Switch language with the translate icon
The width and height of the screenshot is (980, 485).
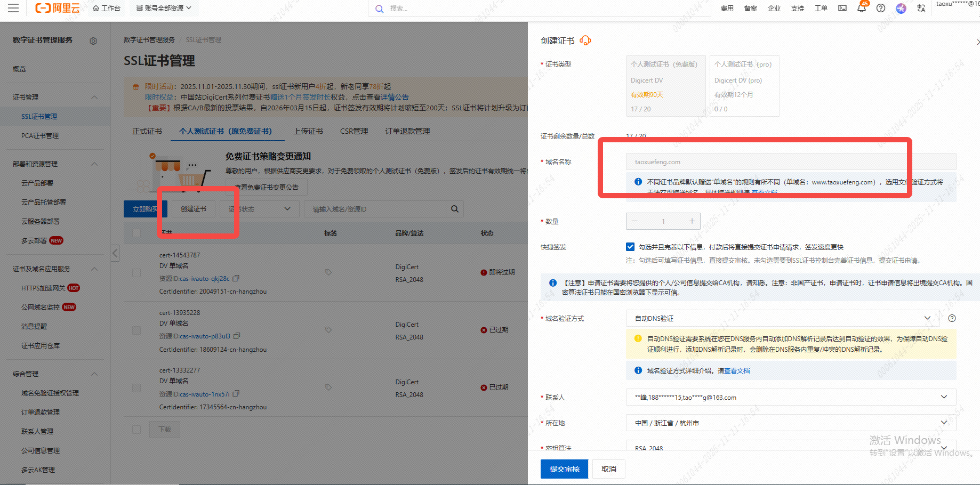[921, 8]
